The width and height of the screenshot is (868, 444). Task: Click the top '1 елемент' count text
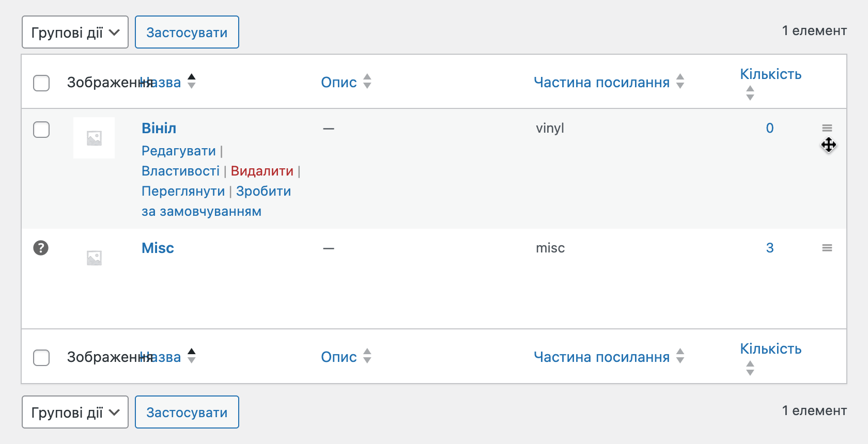point(814,30)
